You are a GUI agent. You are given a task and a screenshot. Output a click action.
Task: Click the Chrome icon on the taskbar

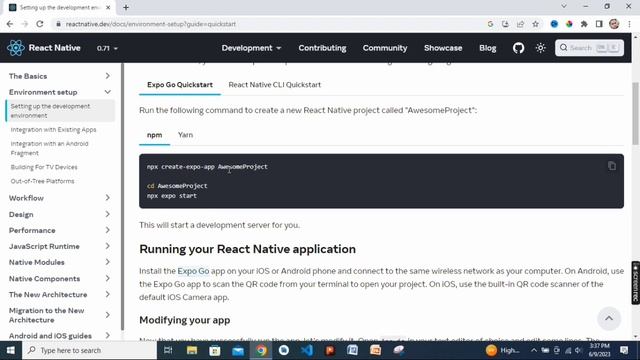coord(261,350)
